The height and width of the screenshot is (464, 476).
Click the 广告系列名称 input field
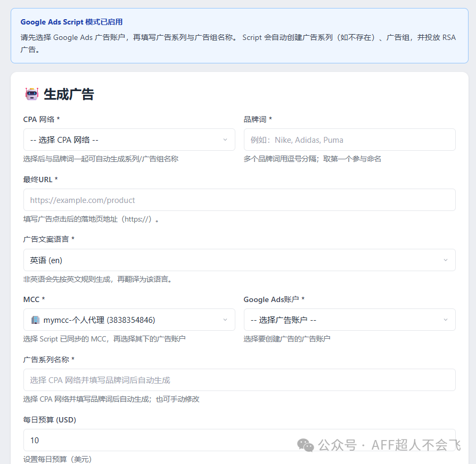point(240,380)
